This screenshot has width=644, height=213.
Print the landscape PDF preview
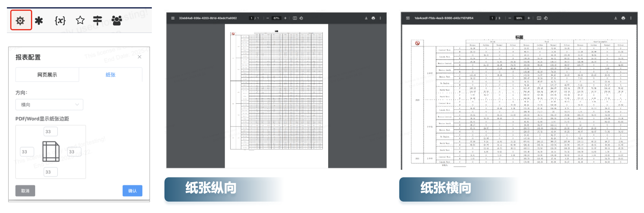pos(623,18)
